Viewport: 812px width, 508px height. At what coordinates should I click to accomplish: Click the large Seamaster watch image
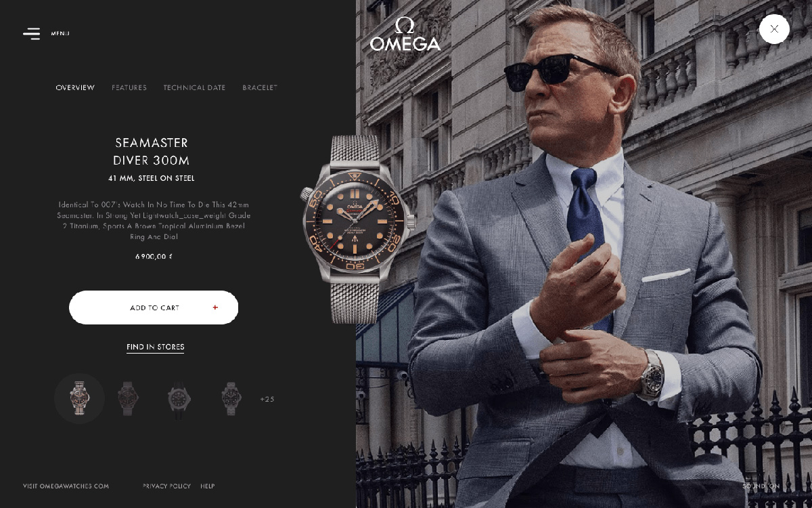point(357,229)
